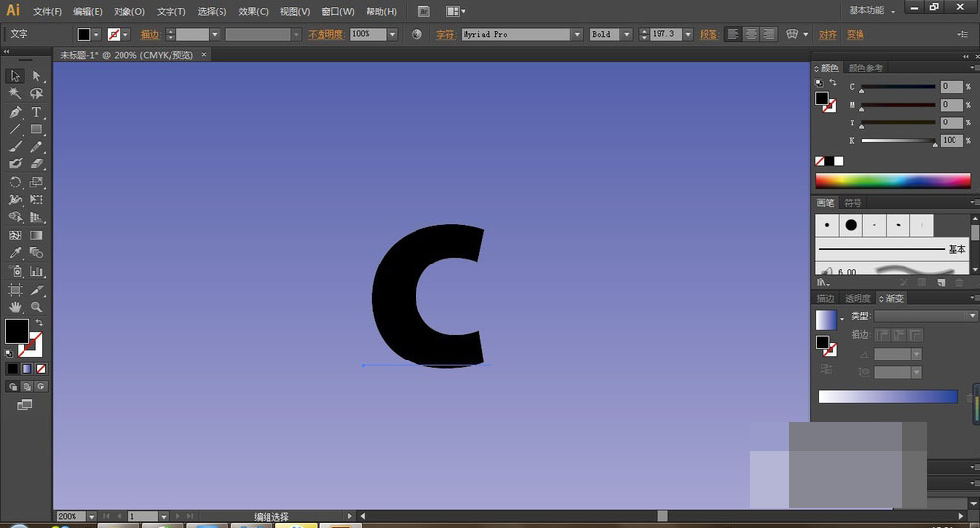Align paragraph text center

point(751,34)
